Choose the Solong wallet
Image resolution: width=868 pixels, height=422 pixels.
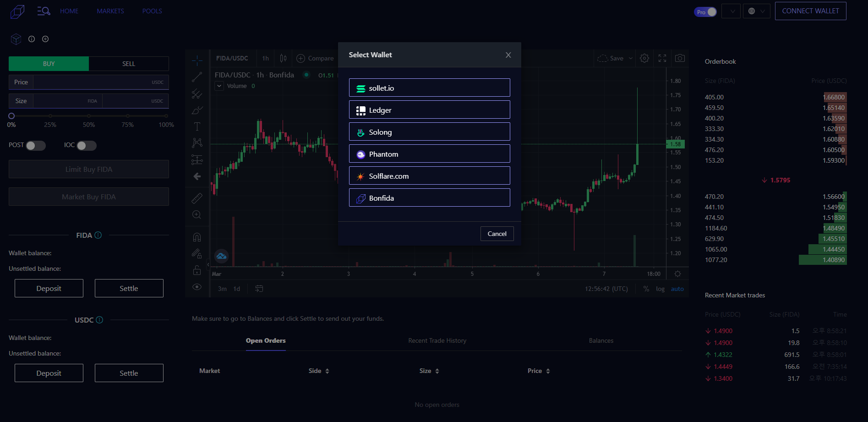pyautogui.click(x=430, y=132)
